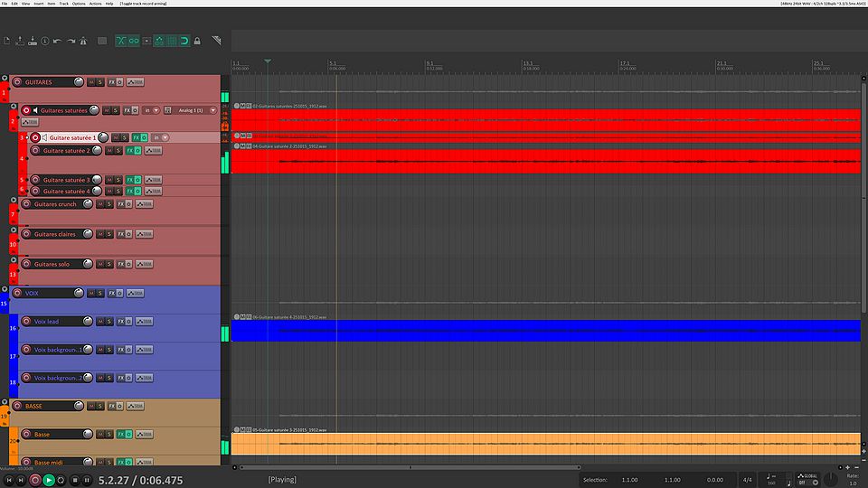Image resolution: width=868 pixels, height=488 pixels.
Task: Open the Track menu
Action: point(63,4)
